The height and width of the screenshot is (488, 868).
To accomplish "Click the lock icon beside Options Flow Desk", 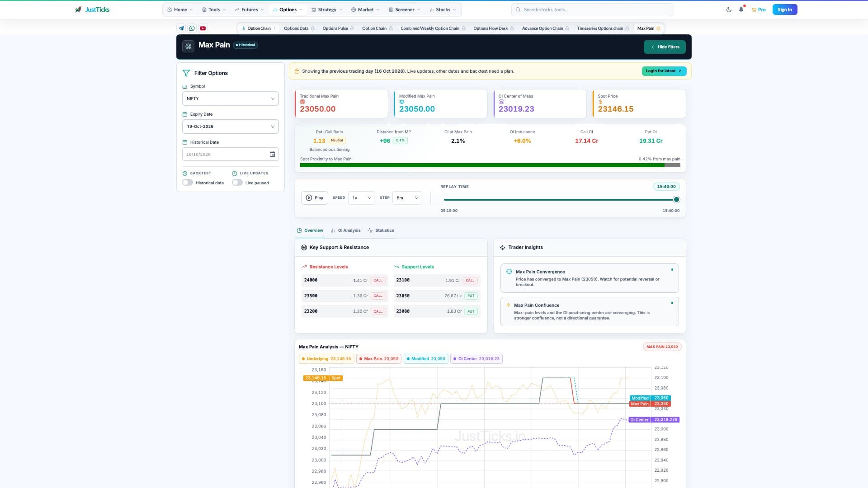I will pyautogui.click(x=512, y=28).
